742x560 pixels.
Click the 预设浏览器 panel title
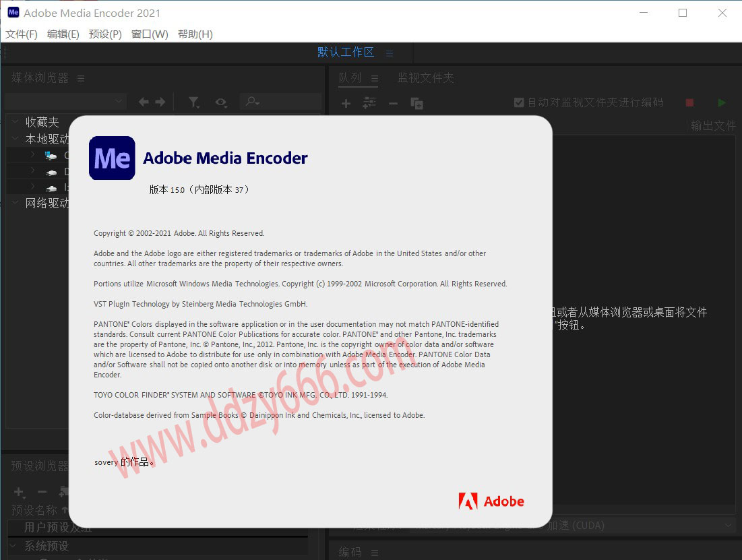[40, 466]
